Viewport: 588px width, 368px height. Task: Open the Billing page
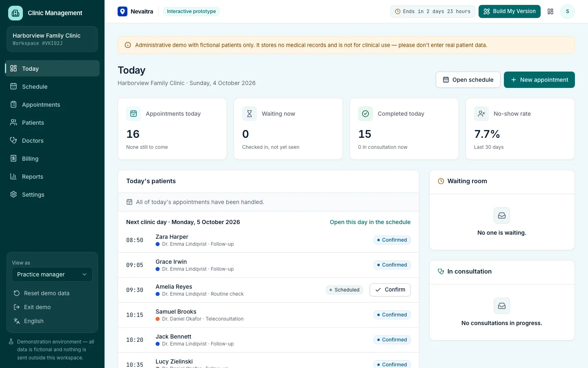pyautogui.click(x=52, y=158)
